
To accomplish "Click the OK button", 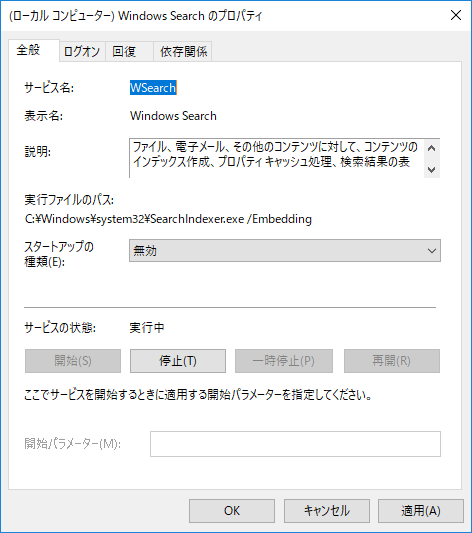I will tap(232, 511).
